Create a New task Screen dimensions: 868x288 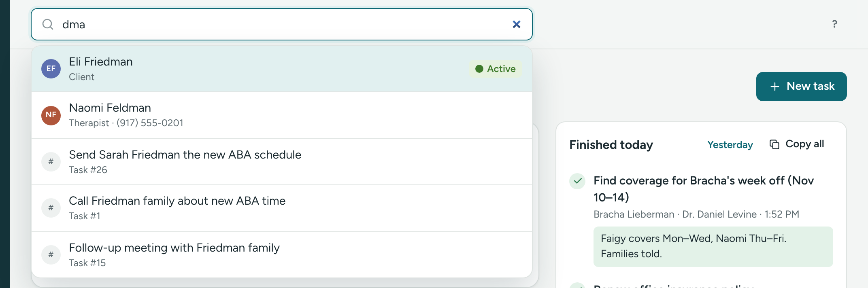(801, 87)
